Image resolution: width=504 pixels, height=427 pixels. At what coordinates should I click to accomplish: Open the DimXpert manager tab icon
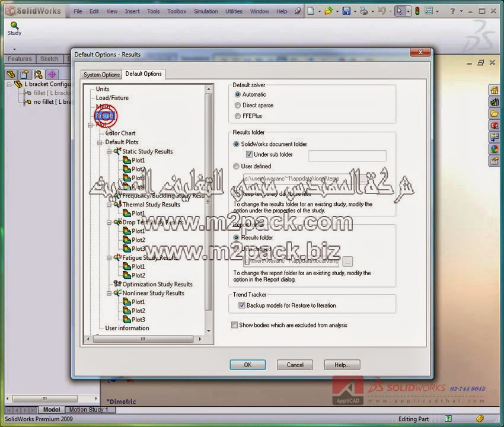[52, 74]
